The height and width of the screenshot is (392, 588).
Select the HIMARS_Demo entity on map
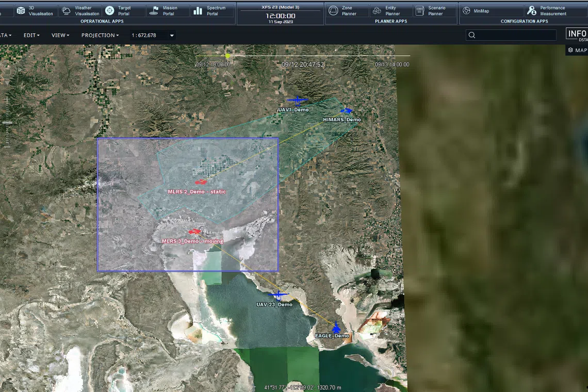pos(346,111)
